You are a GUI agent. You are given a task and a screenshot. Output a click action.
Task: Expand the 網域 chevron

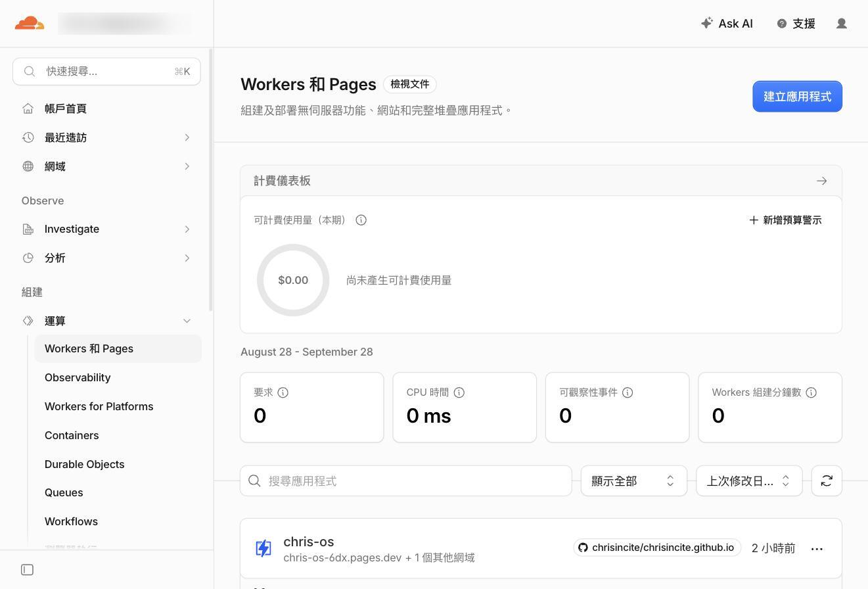pyautogui.click(x=187, y=166)
